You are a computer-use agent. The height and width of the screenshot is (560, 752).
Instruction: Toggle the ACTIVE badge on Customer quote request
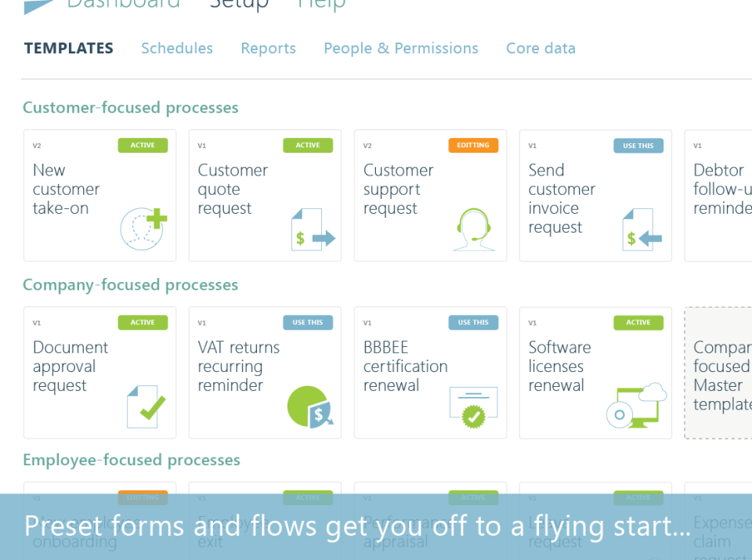pos(308,145)
